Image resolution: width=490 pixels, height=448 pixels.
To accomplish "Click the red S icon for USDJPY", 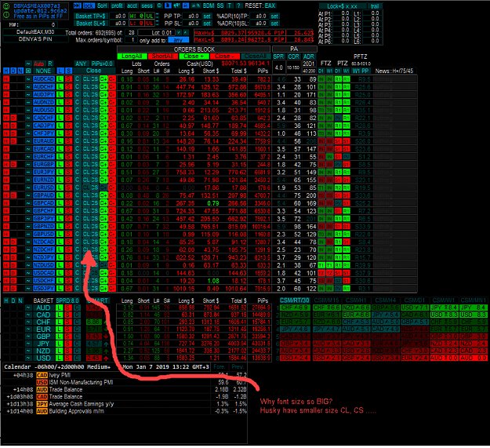I will 68,289.
